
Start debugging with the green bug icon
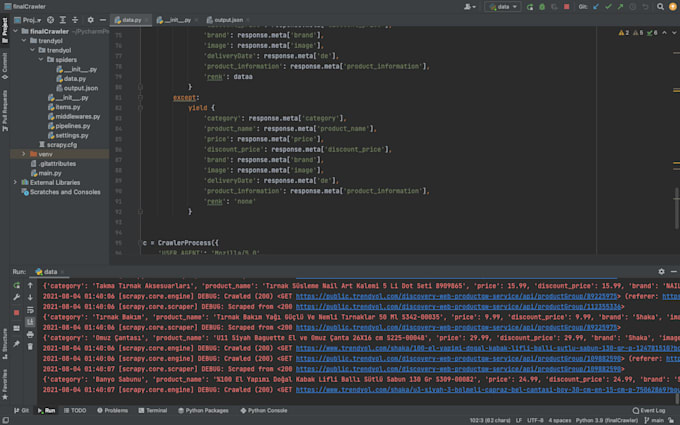[542, 7]
